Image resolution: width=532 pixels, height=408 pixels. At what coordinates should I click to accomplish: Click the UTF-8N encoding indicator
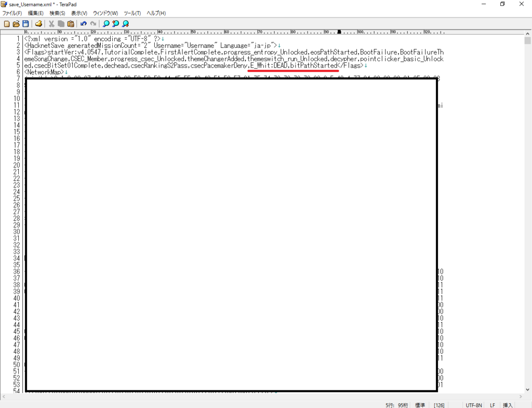474,405
